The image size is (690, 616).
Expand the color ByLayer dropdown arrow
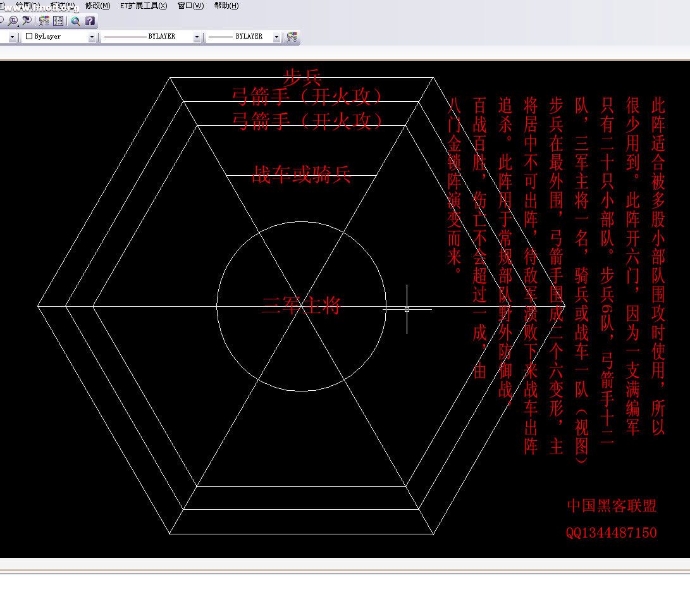pos(92,37)
